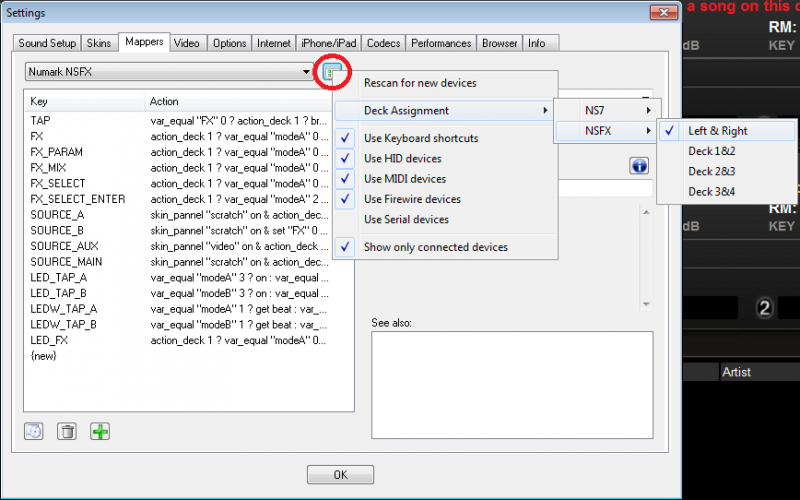Click the {new} mapping entry
The height and width of the screenshot is (500, 800).
pos(43,356)
